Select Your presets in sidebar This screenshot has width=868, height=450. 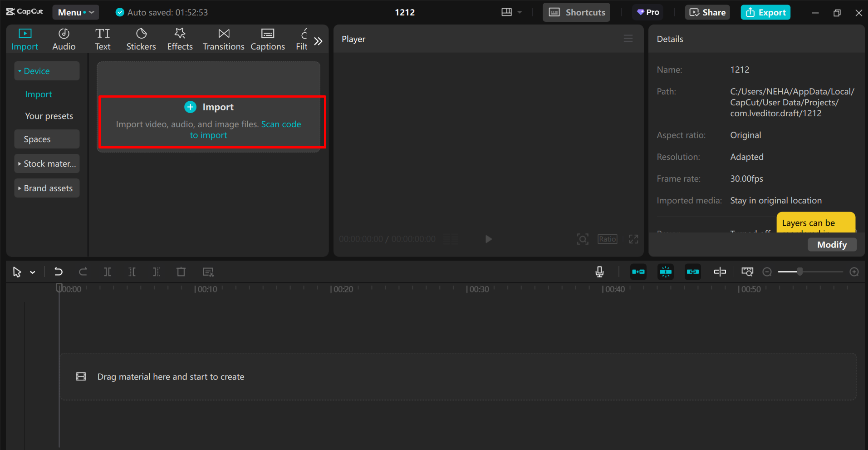49,116
